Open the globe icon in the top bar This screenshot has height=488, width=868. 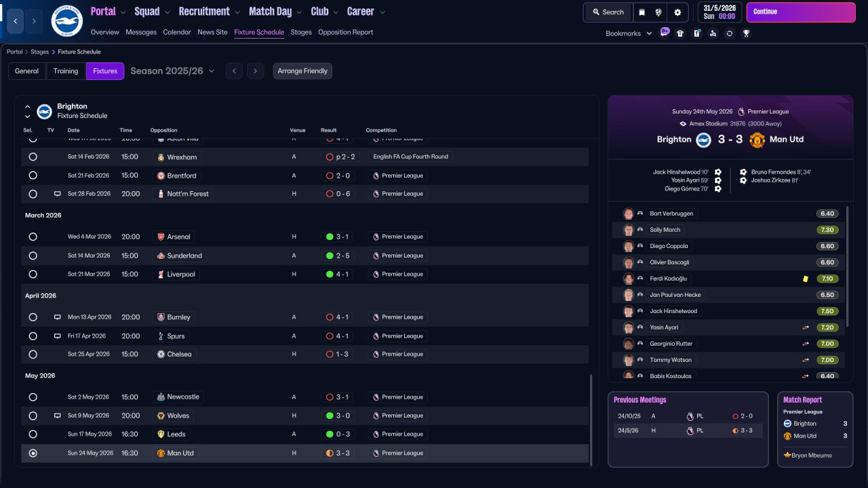click(658, 12)
